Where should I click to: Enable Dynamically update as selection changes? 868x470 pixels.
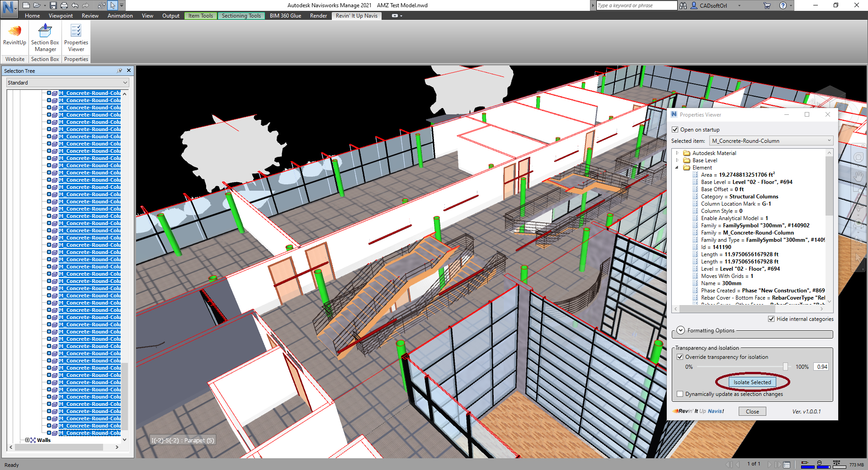pyautogui.click(x=680, y=394)
